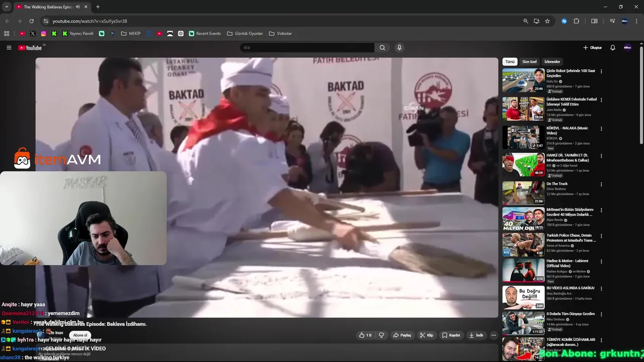Open options menu for MrBeast'in Bütün Stüdyolarını video

[x=601, y=210]
